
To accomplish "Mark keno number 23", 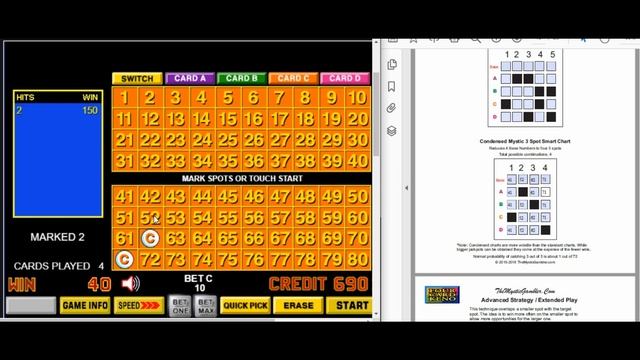I will click(x=176, y=140).
